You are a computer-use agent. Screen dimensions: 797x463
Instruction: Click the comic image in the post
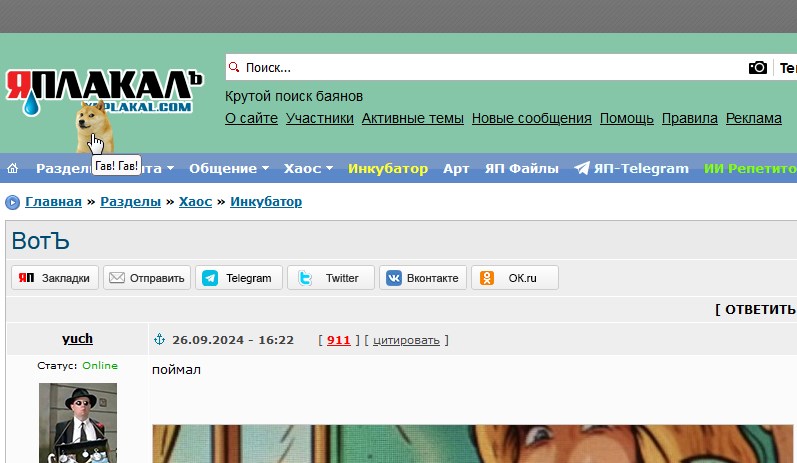pyautogui.click(x=473, y=444)
